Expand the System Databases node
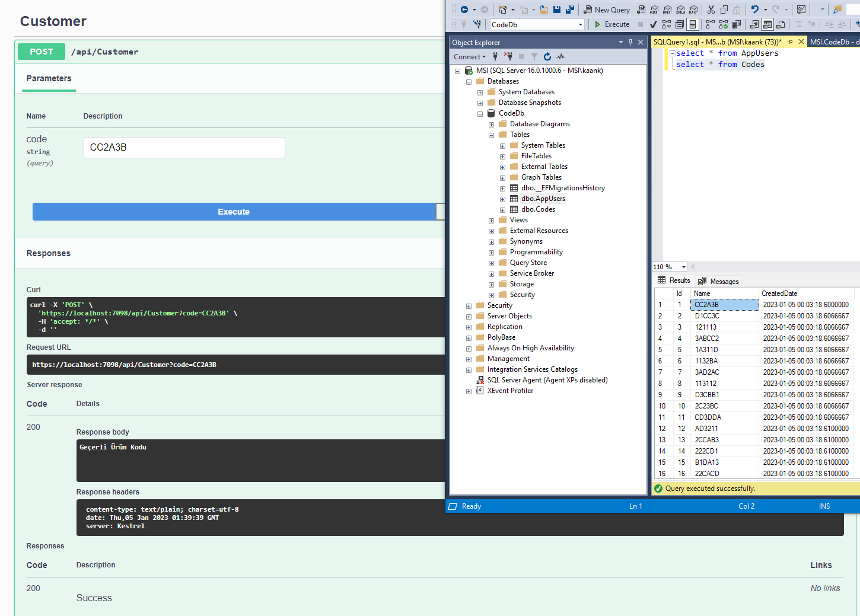This screenshot has height=616, width=860. [480, 92]
